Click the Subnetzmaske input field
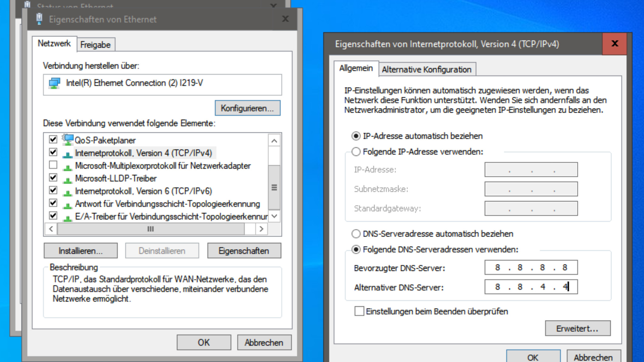Screen dimensions: 644x362 531,189
